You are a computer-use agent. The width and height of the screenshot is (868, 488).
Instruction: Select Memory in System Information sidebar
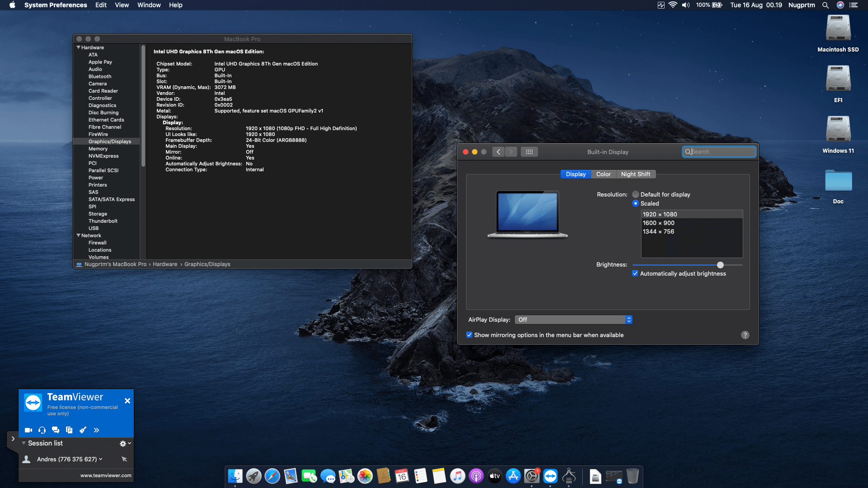point(98,149)
